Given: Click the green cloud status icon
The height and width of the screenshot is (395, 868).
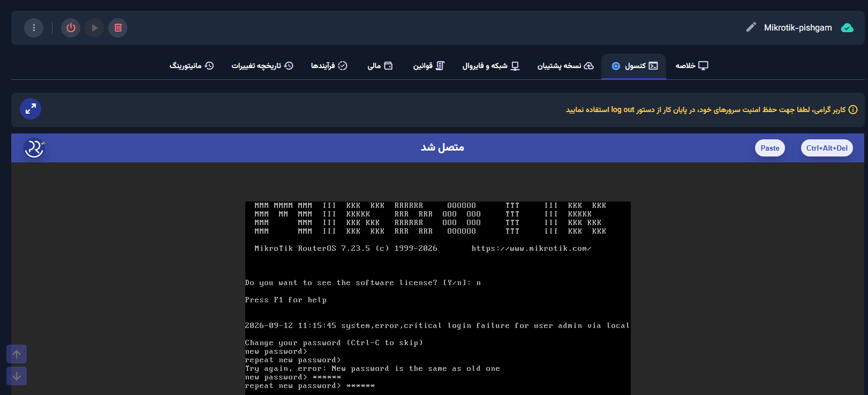Looking at the screenshot, I should (x=847, y=28).
